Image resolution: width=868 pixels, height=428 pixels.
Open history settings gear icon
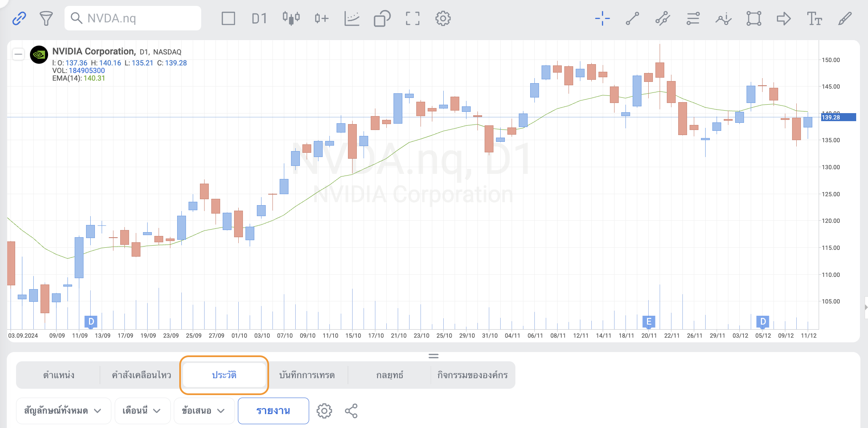pos(324,411)
